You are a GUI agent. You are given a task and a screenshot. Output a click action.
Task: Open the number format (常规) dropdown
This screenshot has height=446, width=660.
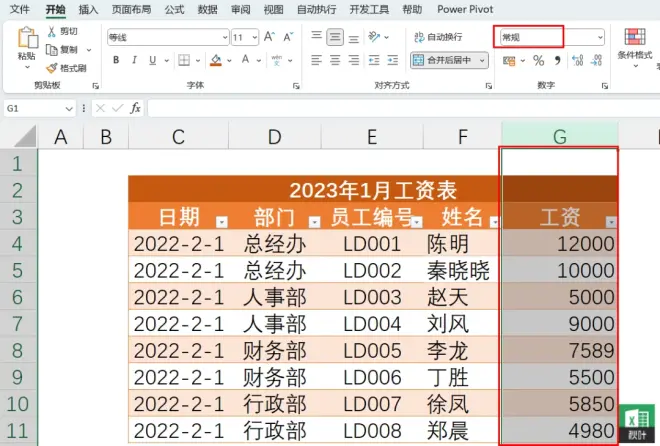[600, 37]
